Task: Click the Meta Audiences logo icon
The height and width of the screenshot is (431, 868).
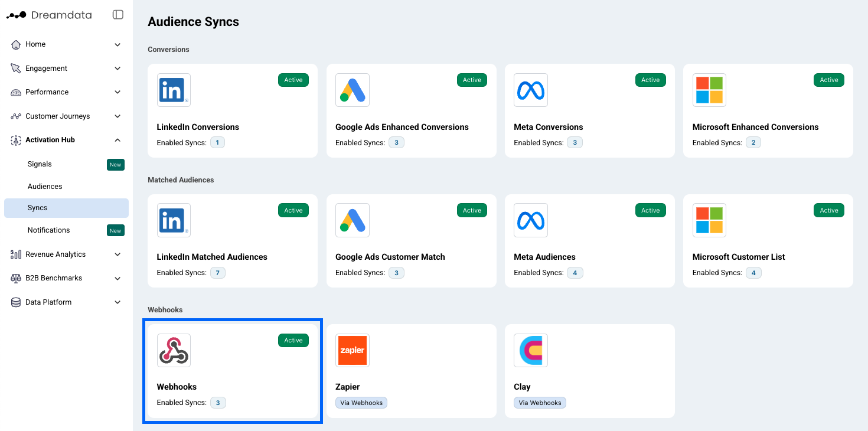Action: (x=531, y=220)
